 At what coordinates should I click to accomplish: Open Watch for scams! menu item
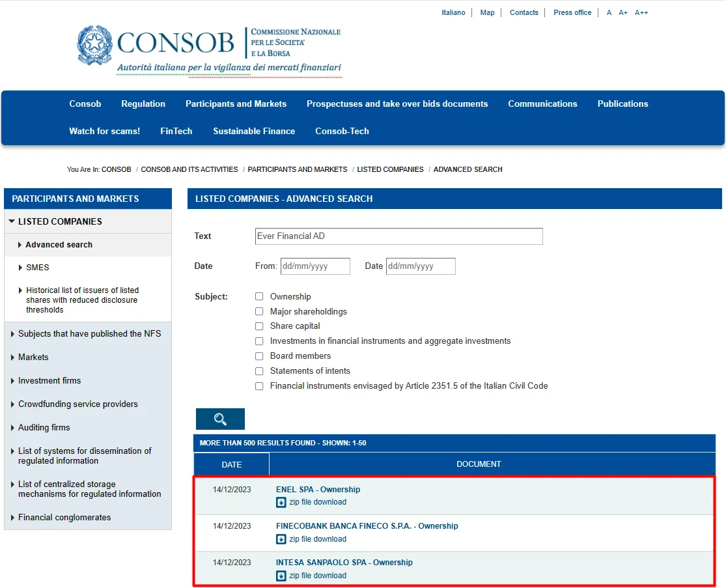coord(105,131)
